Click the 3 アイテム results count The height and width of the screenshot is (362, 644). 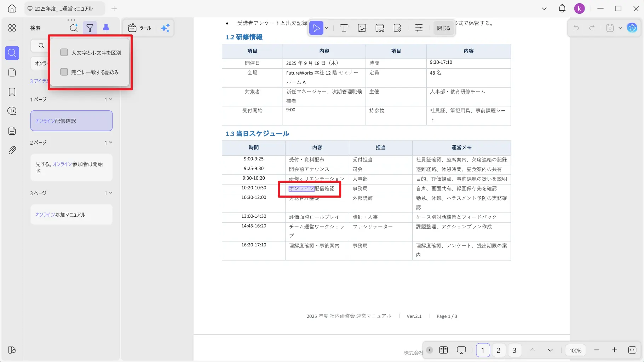(x=39, y=81)
